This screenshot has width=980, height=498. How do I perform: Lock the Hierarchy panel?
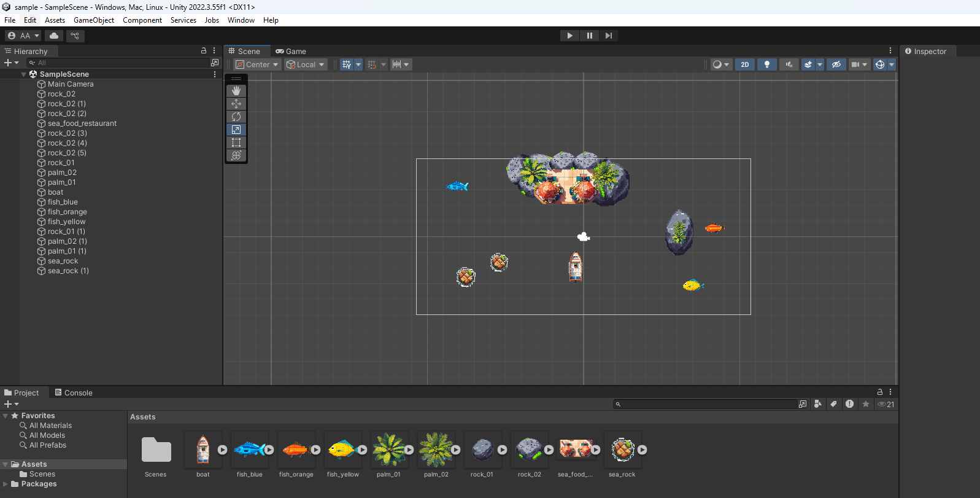point(204,51)
